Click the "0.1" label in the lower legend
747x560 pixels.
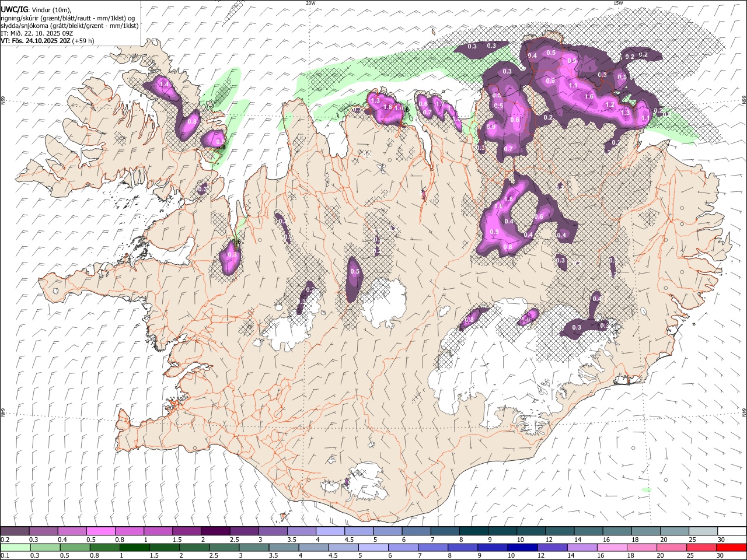pyautogui.click(x=5, y=555)
